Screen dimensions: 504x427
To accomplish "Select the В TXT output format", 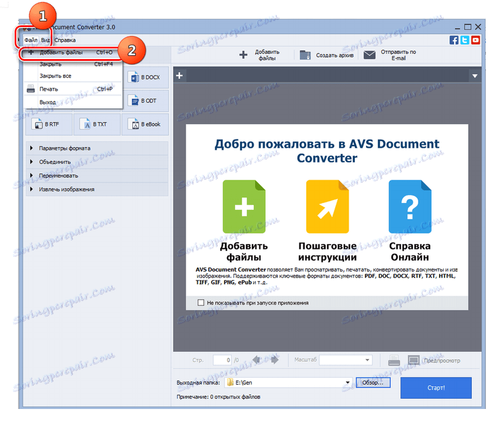I will coord(97,124).
